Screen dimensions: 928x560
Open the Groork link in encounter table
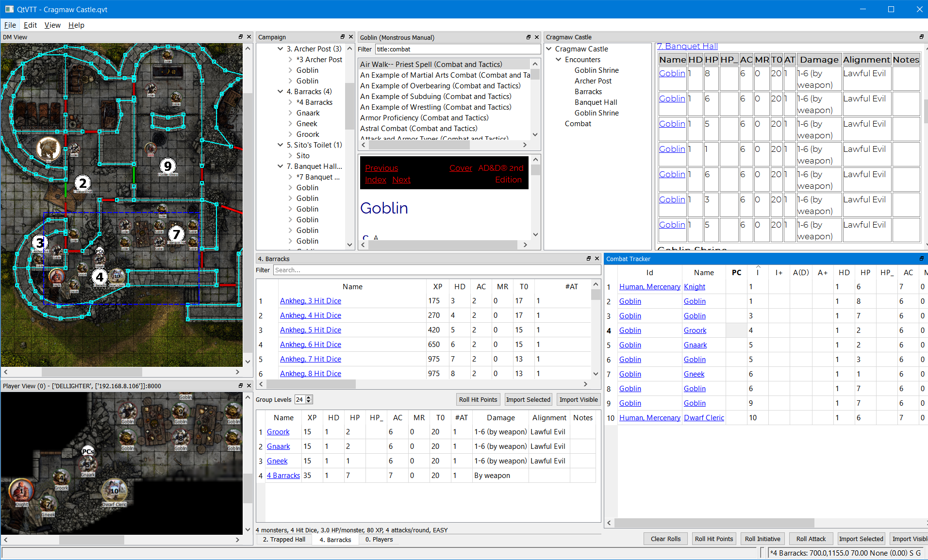click(278, 432)
